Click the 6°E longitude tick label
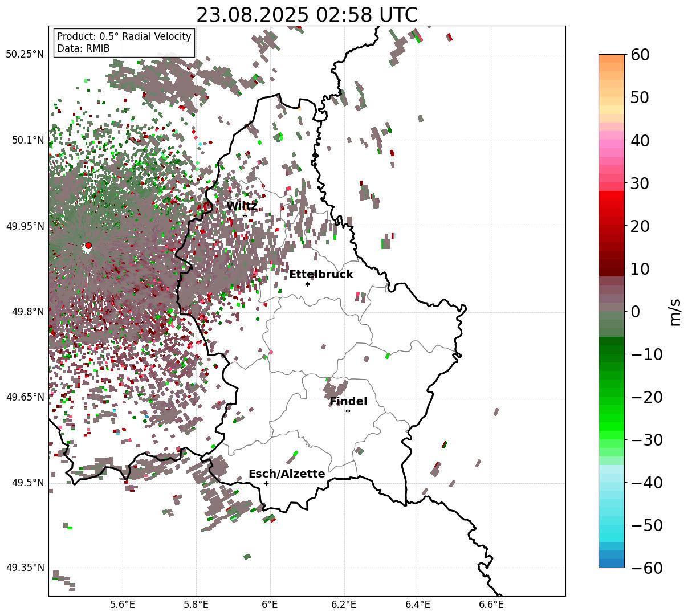The width and height of the screenshot is (688, 616). tap(270, 604)
